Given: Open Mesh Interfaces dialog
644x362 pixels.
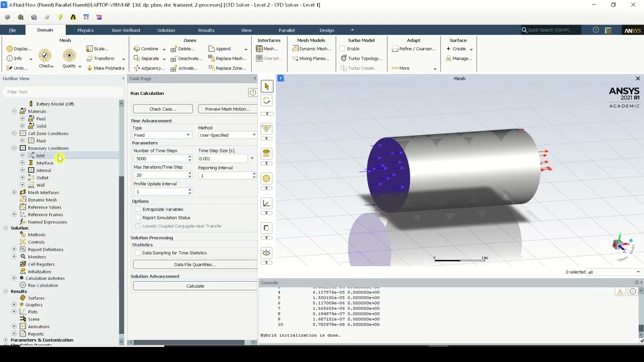Looking at the screenshot, I should click(267, 49).
